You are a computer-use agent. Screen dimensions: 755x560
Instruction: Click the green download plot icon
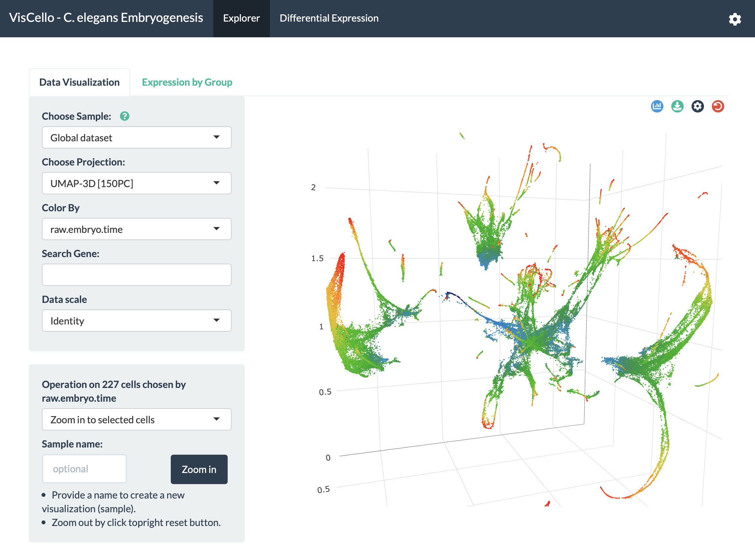(x=677, y=106)
